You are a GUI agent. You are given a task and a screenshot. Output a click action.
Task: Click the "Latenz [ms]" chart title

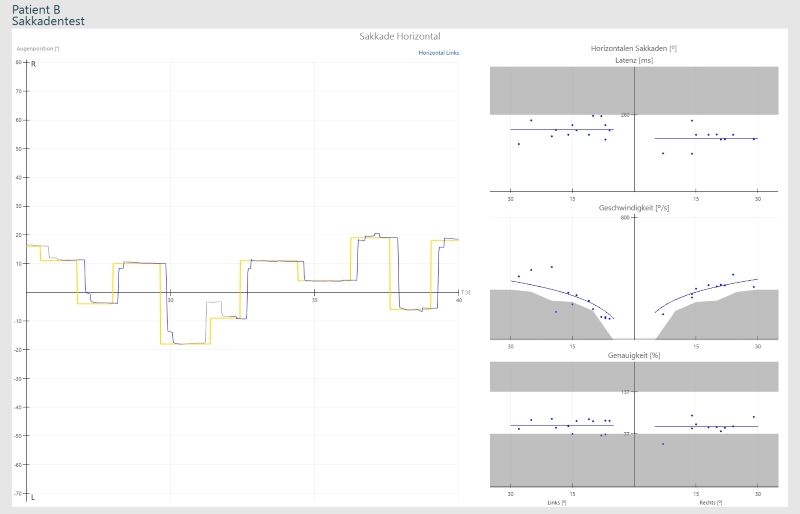coord(633,60)
